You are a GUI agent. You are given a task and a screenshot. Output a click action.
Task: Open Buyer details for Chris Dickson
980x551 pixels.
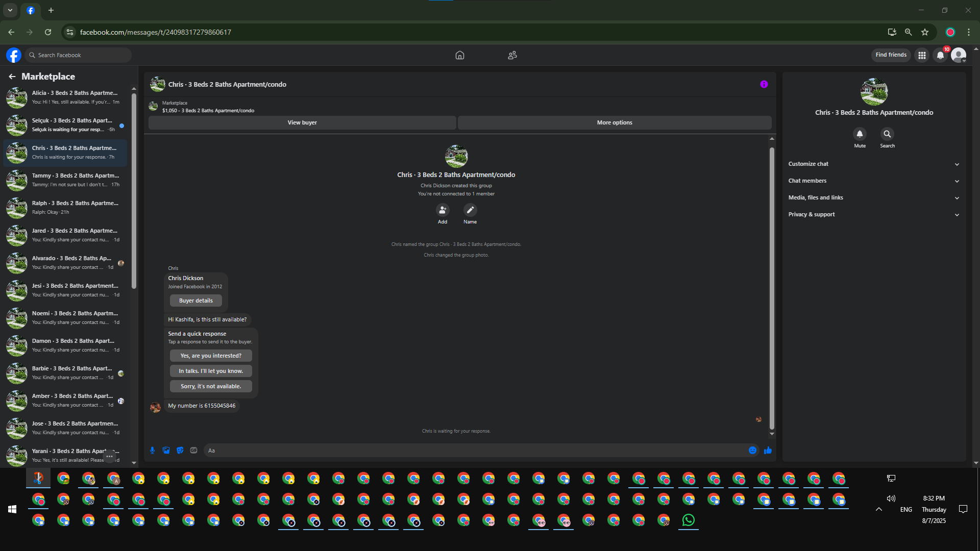[x=196, y=300]
